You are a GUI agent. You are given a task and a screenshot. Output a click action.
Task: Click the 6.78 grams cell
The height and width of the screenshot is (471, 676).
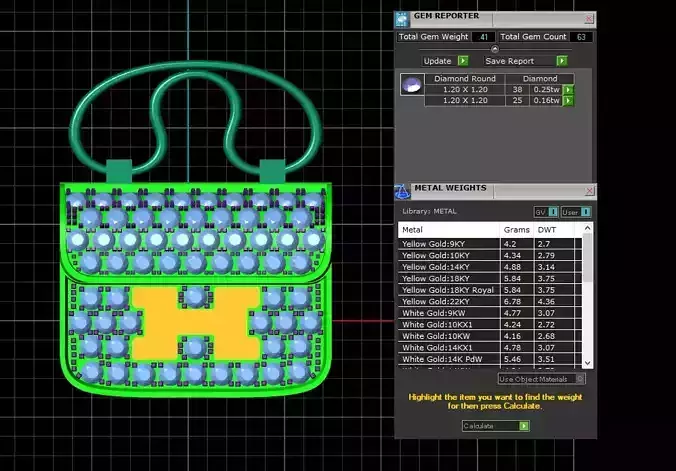click(x=516, y=301)
